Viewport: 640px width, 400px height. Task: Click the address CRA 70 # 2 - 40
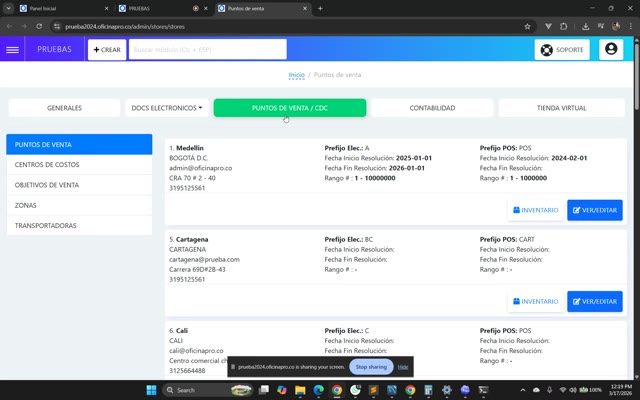(192, 178)
